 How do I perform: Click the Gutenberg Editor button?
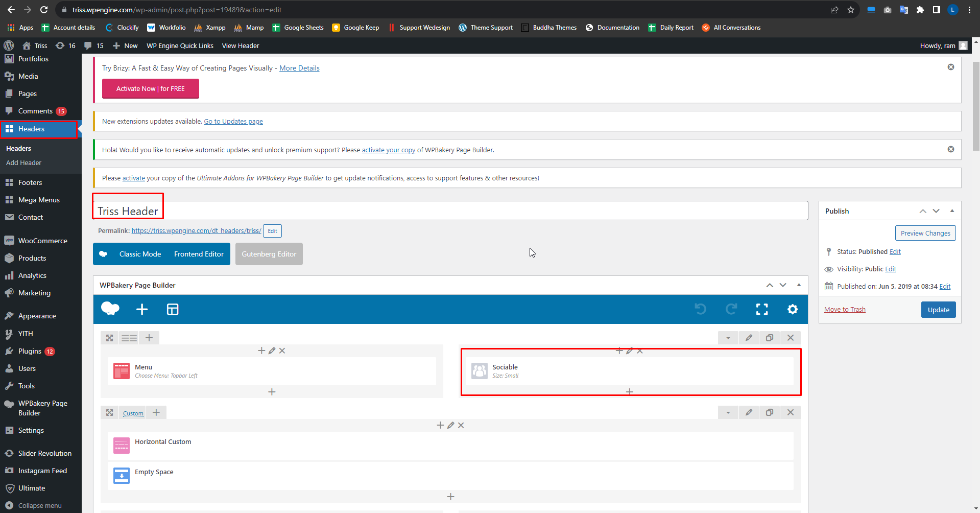click(x=269, y=254)
